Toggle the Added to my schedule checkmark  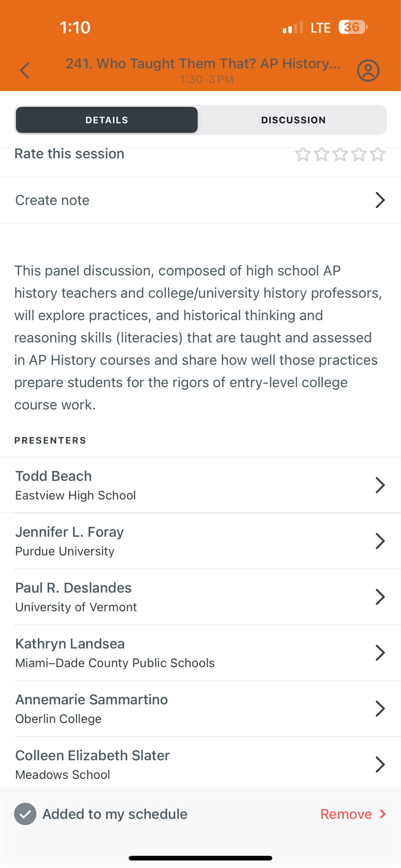[x=25, y=814]
